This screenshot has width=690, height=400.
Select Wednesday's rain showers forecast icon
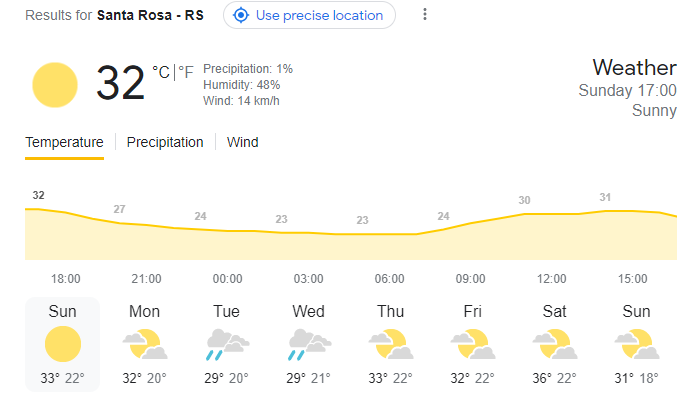(x=309, y=344)
